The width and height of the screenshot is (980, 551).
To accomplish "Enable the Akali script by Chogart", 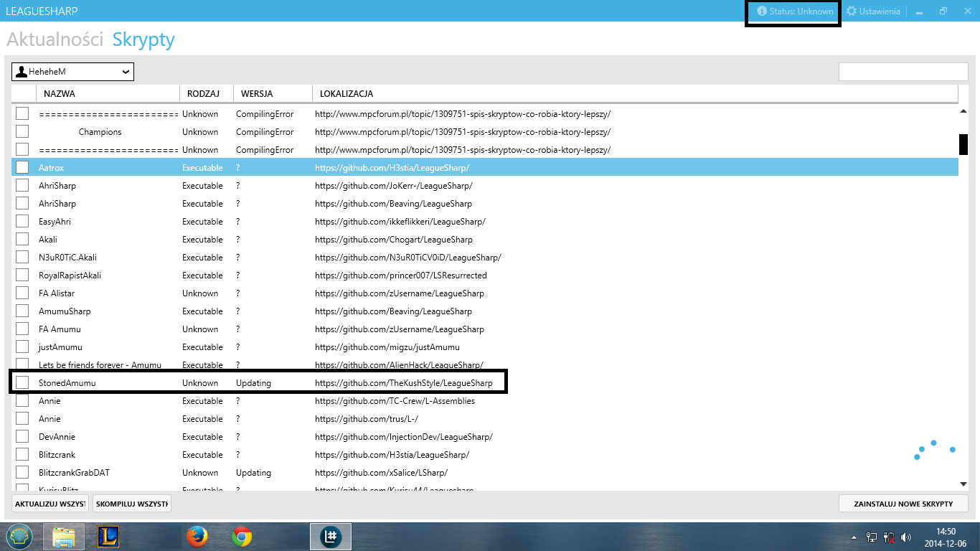I will click(22, 239).
